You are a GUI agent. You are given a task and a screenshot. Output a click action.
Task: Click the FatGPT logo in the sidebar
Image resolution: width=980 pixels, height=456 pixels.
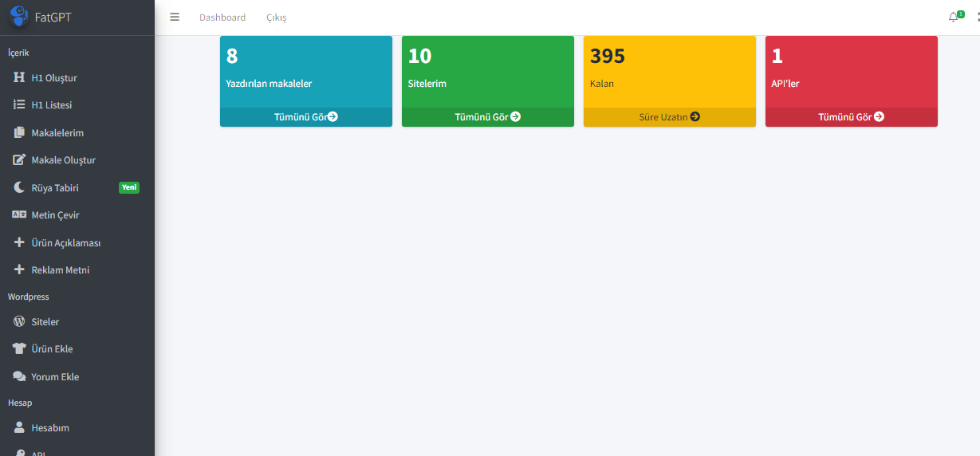coord(19,17)
